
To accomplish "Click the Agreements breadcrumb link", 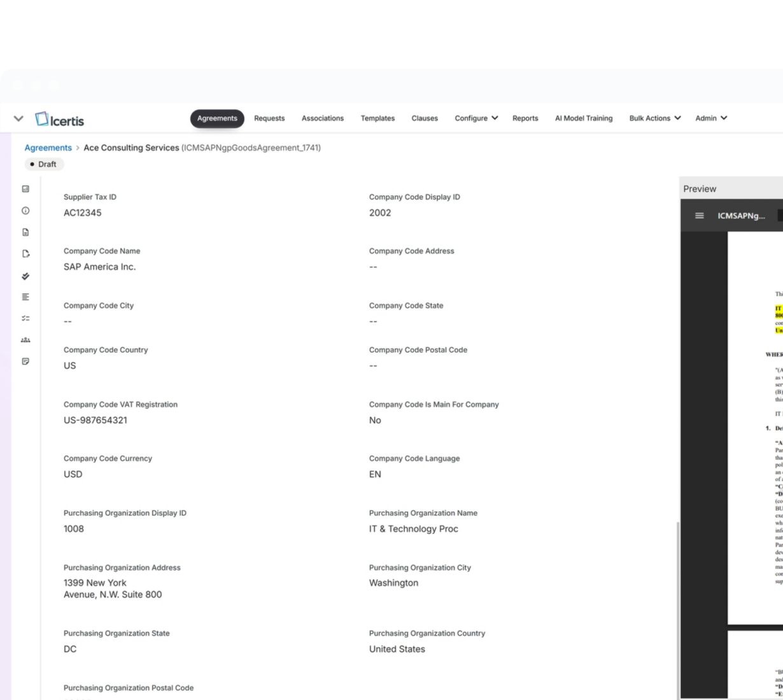I will tap(48, 148).
